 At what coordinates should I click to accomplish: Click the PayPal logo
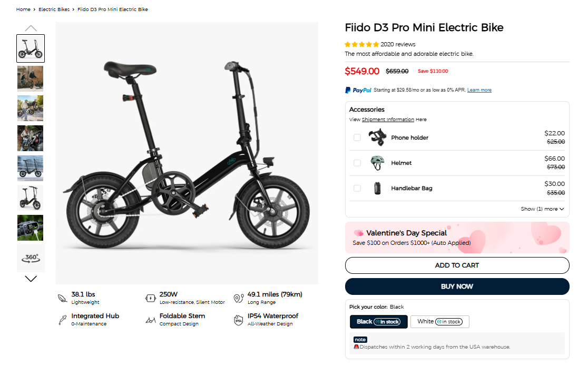click(x=358, y=90)
